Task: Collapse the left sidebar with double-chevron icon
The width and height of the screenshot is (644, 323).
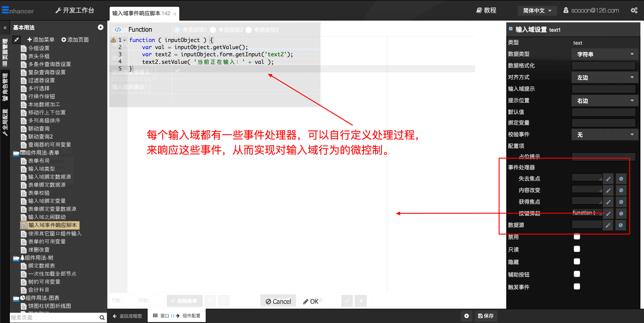Action: (5, 28)
